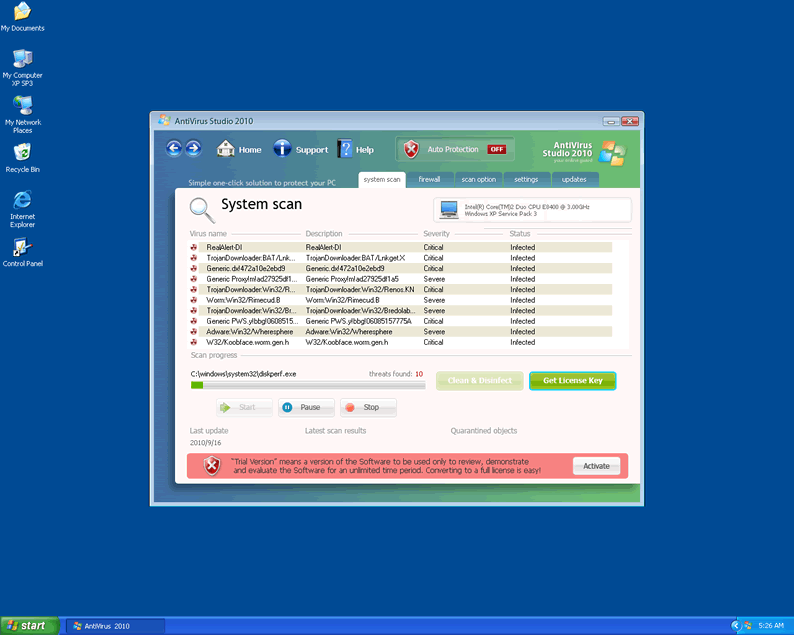Screen dimensions: 794x635
Task: Open the My Documents desktop icon
Action: [x=22, y=12]
